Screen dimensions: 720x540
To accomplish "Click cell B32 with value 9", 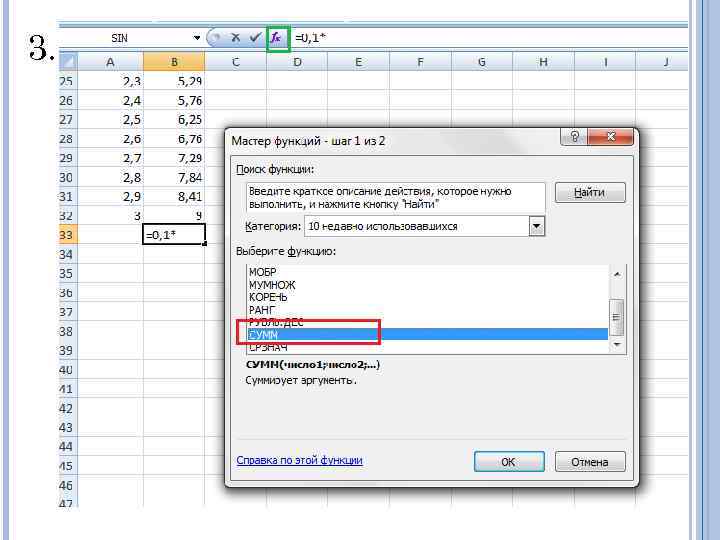I will [x=174, y=215].
